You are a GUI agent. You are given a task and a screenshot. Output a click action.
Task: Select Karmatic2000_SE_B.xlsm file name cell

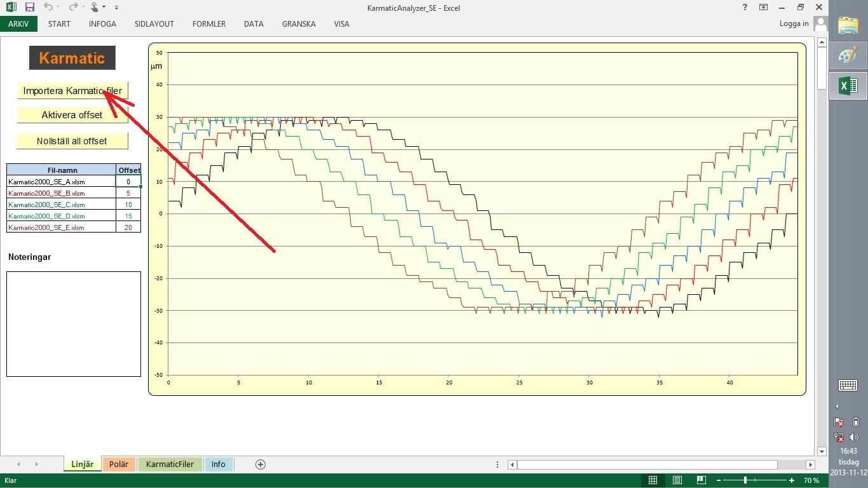[x=61, y=193]
